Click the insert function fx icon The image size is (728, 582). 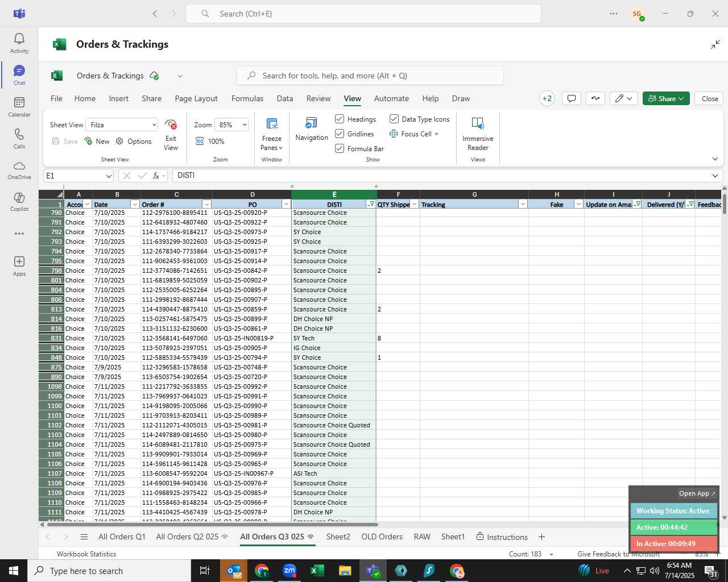click(x=156, y=176)
